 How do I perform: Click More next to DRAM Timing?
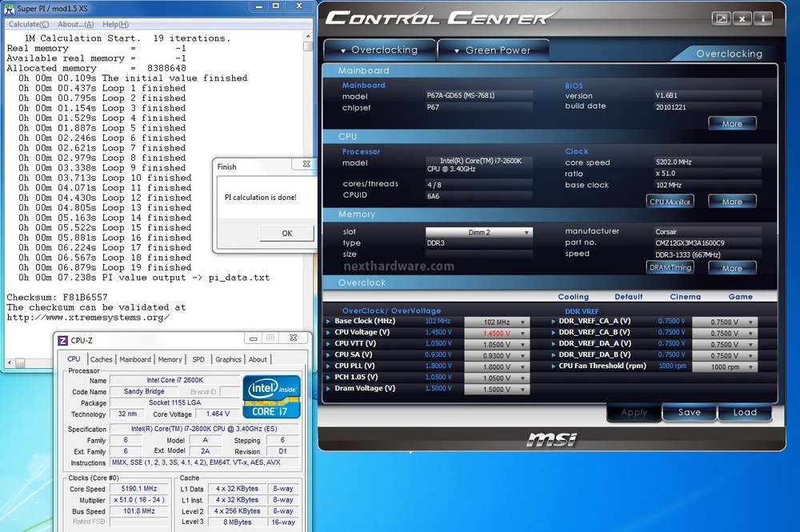(732, 268)
